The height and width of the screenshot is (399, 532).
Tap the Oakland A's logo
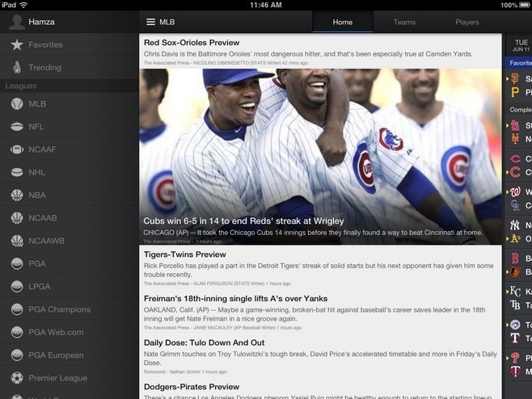click(x=515, y=238)
